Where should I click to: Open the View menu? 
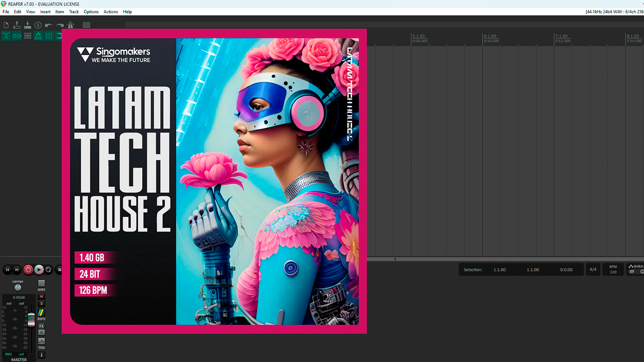click(31, 12)
